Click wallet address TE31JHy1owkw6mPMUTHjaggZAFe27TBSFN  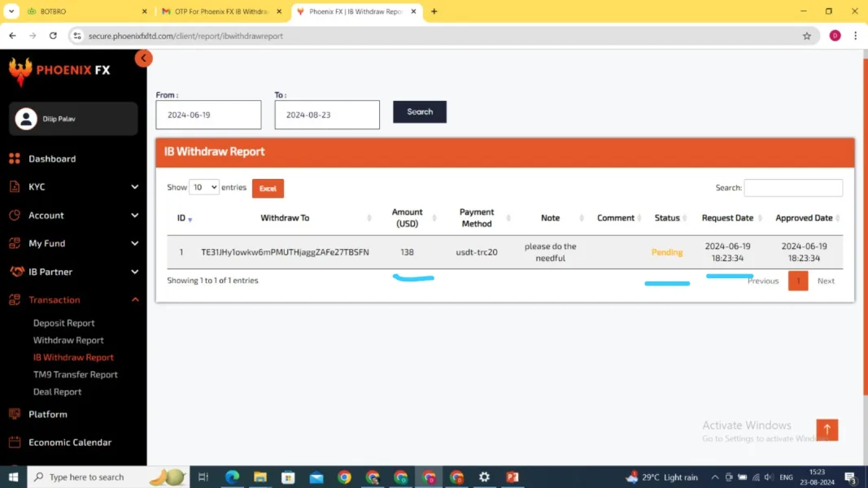click(285, 252)
